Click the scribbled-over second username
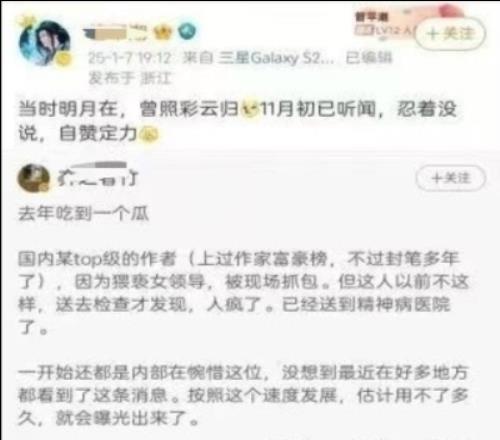500x440 pixels. point(97,174)
